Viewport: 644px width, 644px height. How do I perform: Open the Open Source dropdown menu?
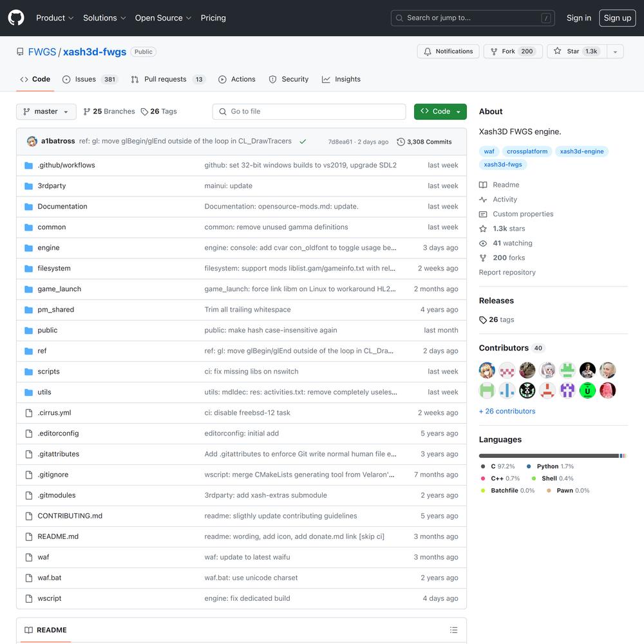point(163,17)
